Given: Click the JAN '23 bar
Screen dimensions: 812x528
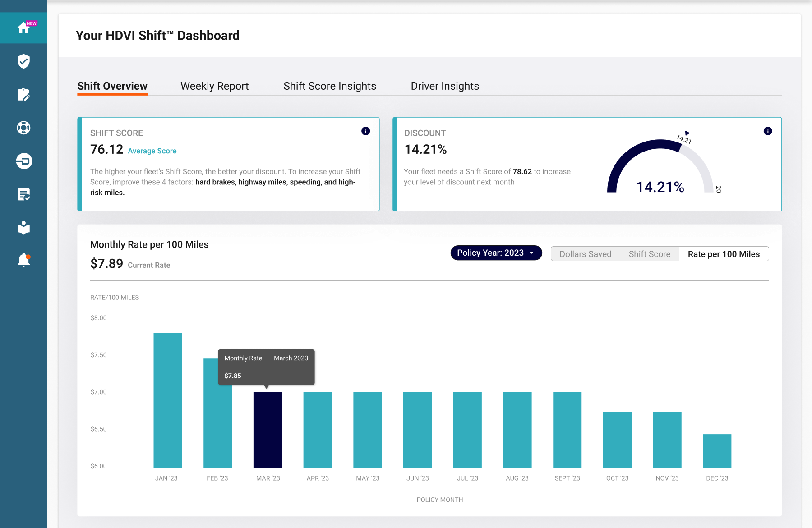Looking at the screenshot, I should tap(168, 400).
